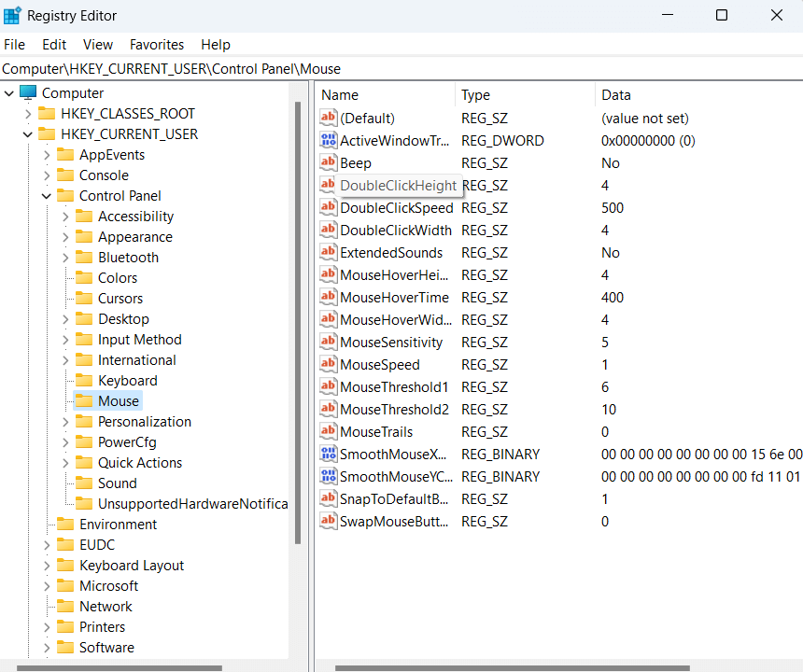This screenshot has width=803, height=672.
Task: Open the Favorites menu
Action: (x=157, y=45)
